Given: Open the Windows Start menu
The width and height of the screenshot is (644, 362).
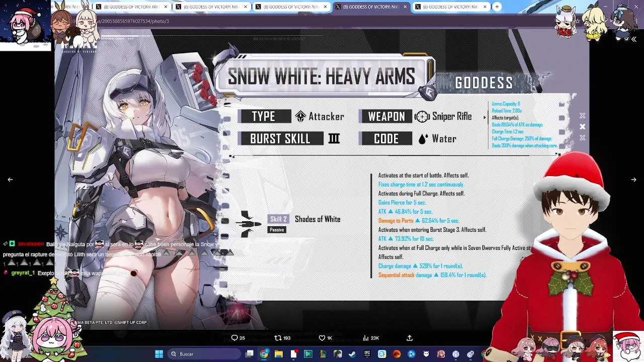Looking at the screenshot, I should point(159,354).
